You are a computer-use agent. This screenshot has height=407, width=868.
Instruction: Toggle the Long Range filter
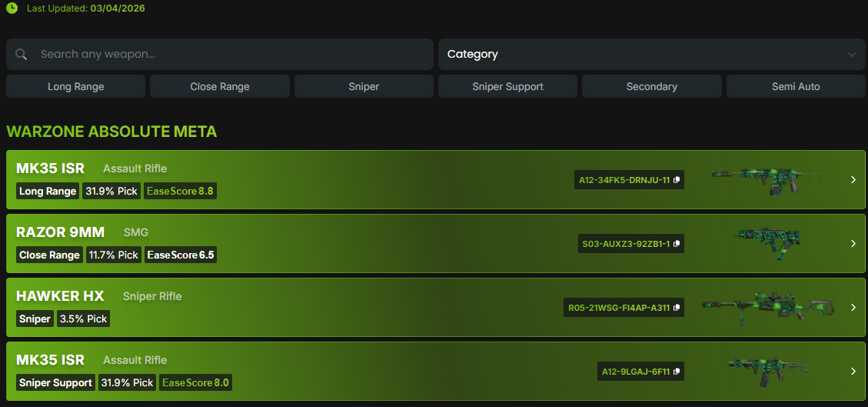[75, 86]
